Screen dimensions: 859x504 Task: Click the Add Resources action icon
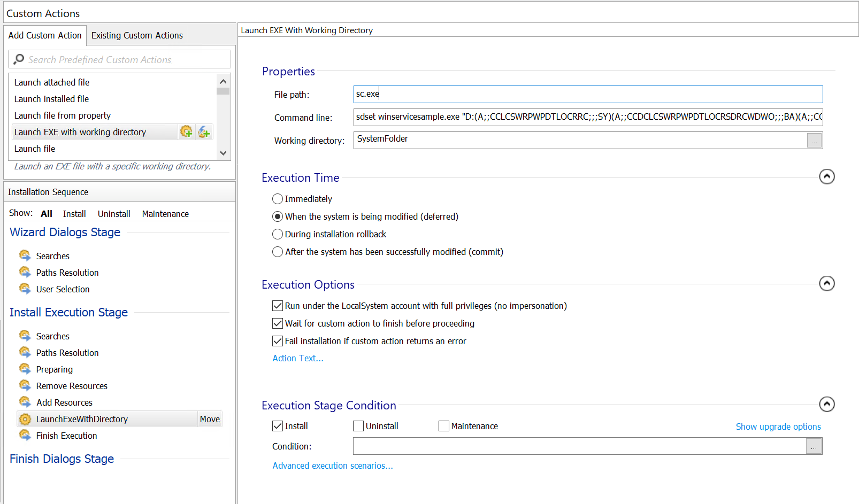[x=25, y=402]
